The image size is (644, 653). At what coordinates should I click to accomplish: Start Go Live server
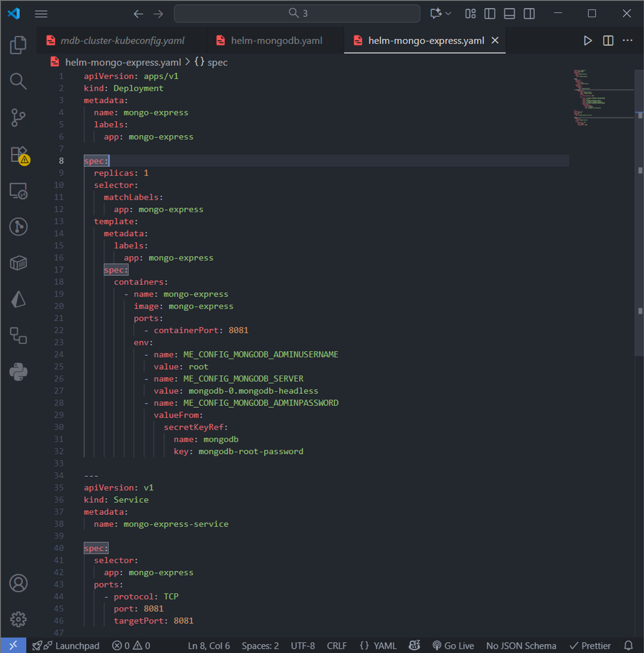pyautogui.click(x=453, y=645)
